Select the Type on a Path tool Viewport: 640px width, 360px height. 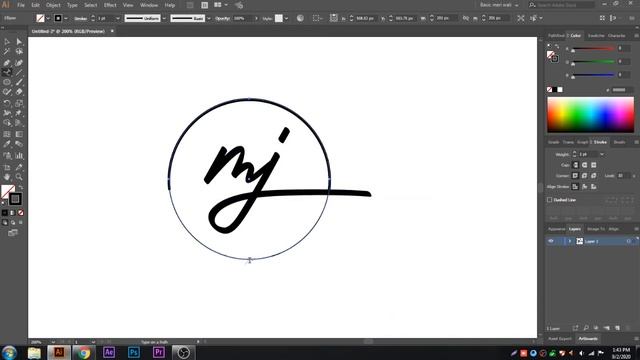pyautogui.click(x=7, y=73)
